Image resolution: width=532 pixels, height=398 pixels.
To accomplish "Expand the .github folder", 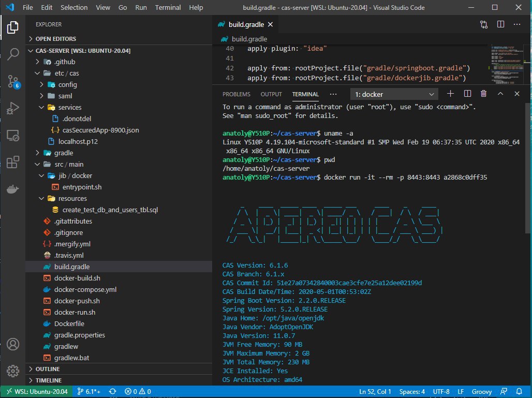I will click(x=119, y=62).
